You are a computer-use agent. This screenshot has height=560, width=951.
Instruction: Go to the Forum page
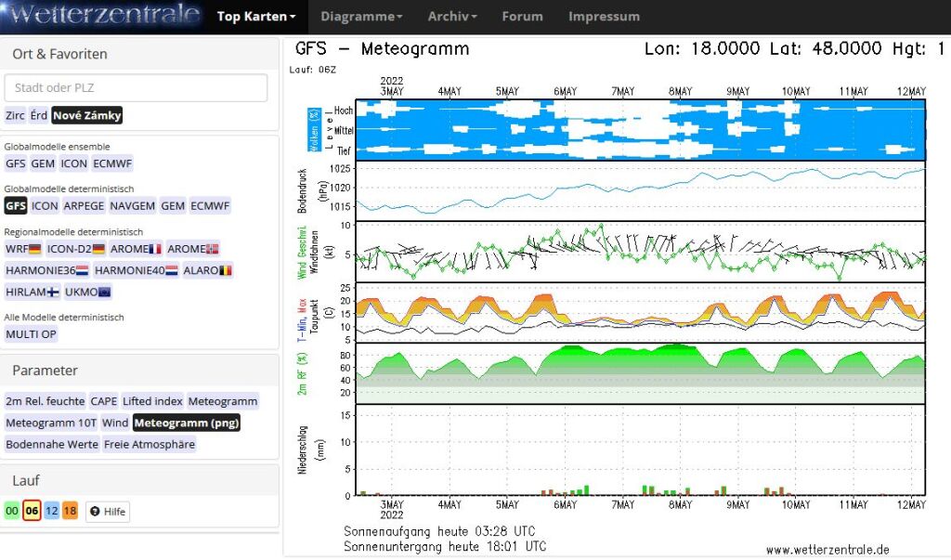[x=522, y=17]
